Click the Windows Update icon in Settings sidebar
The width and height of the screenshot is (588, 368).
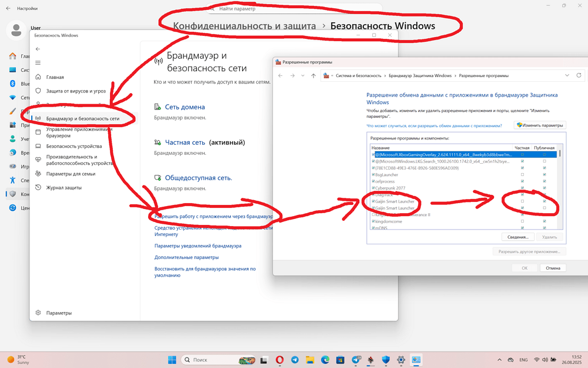pyautogui.click(x=12, y=208)
